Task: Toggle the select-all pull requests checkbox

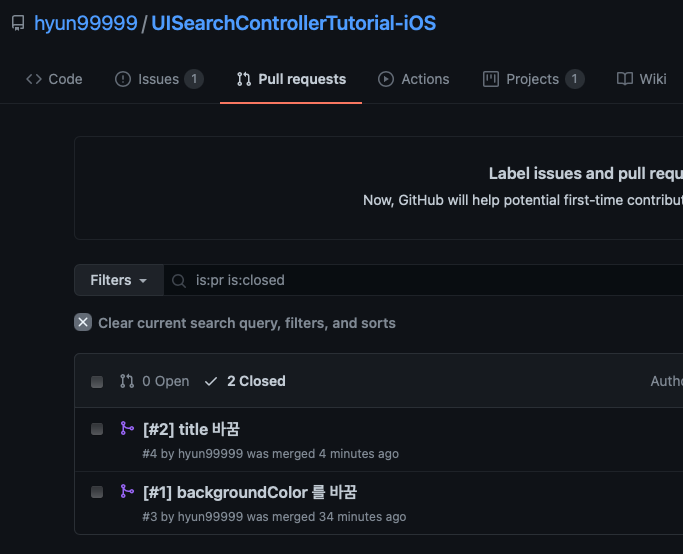Action: point(97,382)
